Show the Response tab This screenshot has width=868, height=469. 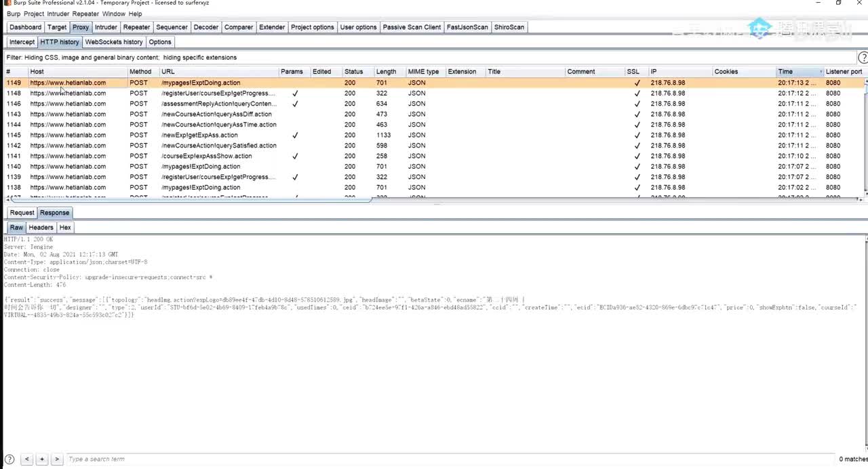tap(55, 213)
